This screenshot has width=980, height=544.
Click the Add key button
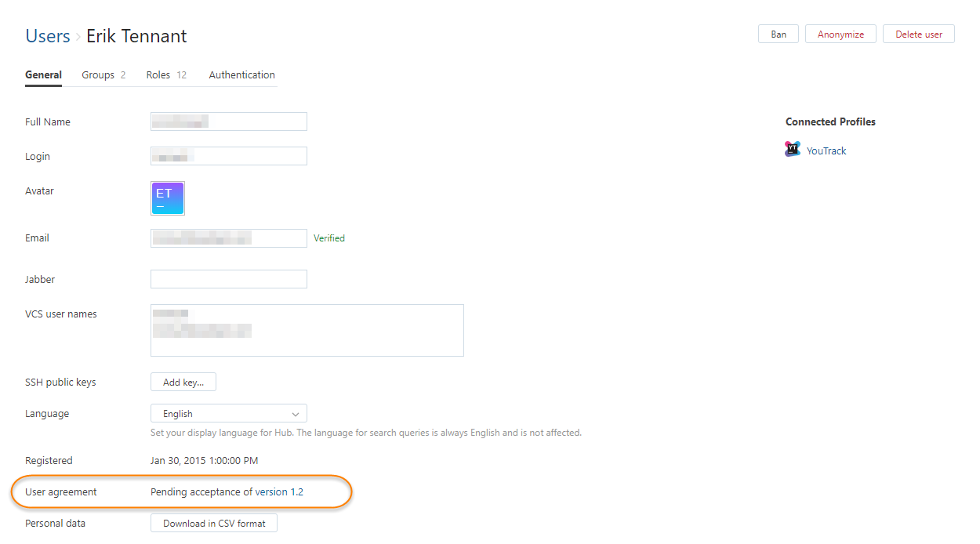tap(183, 383)
